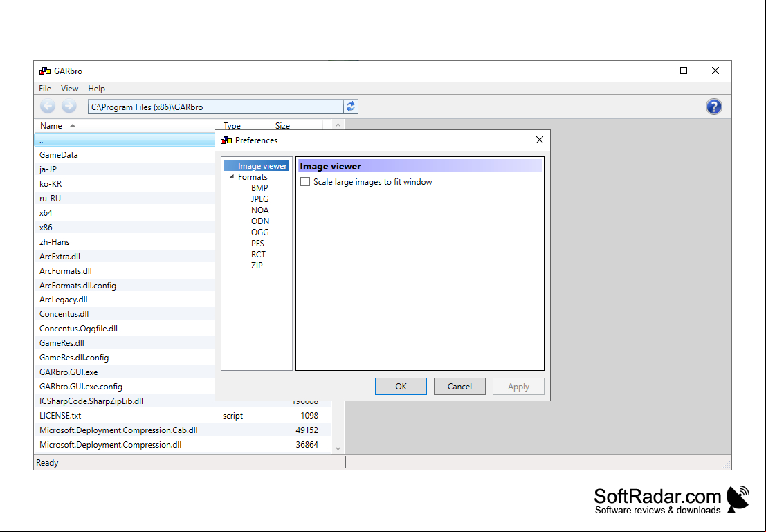Collapse the Formats tree node
The height and width of the screenshot is (532, 766).
[232, 177]
